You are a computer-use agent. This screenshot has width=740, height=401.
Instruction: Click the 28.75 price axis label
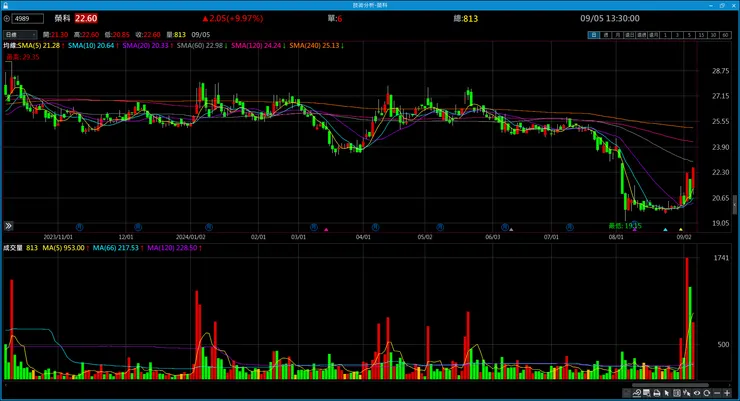pyautogui.click(x=721, y=71)
